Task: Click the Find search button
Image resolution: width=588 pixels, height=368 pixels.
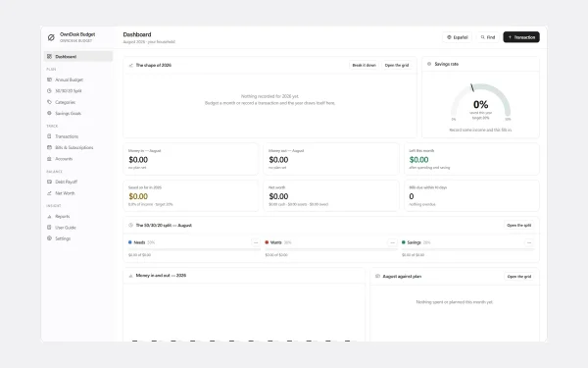Action: point(487,37)
